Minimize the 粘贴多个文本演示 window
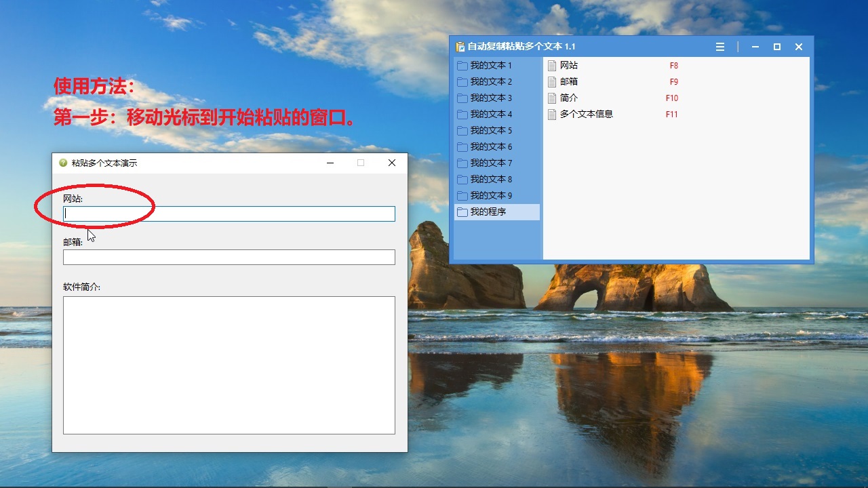This screenshot has width=868, height=488. (x=330, y=163)
